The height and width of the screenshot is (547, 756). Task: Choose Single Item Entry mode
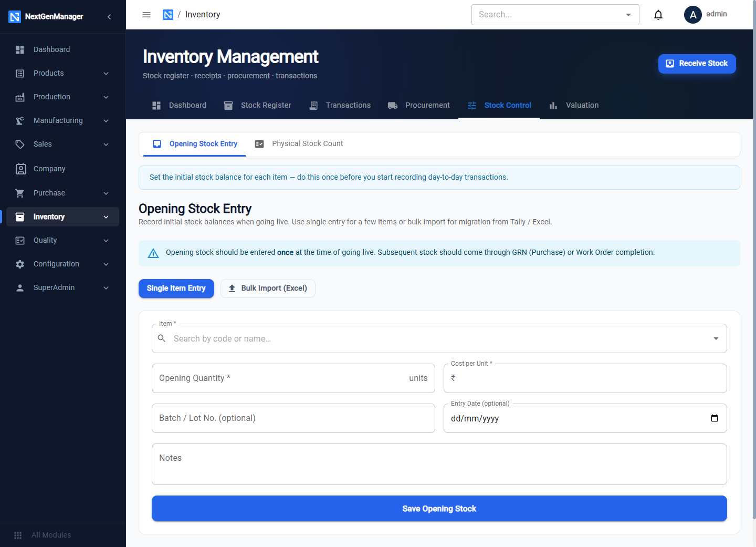tap(176, 288)
